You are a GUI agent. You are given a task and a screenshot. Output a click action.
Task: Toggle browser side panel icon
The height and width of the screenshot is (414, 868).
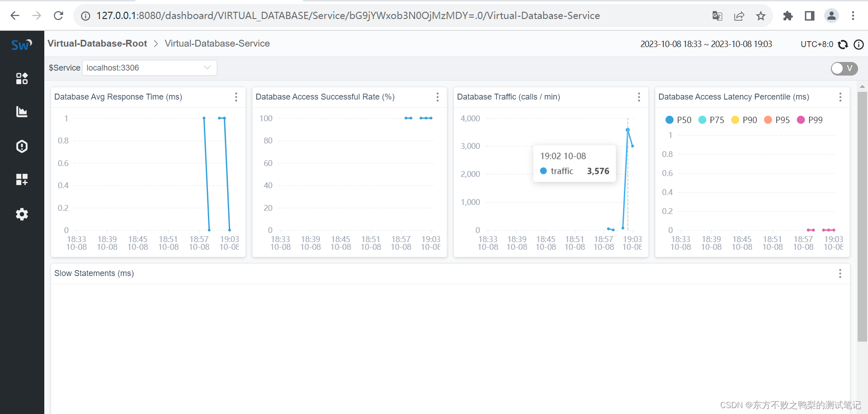[810, 16]
